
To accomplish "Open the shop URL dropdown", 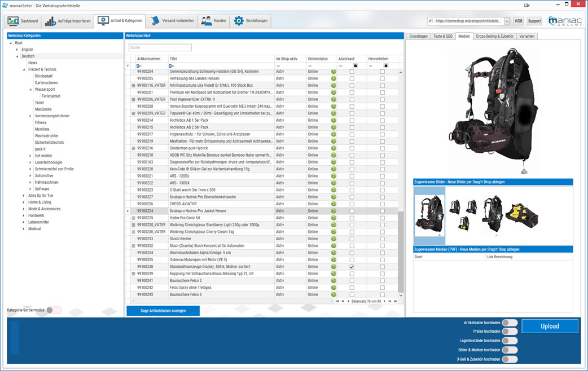I will point(507,21).
